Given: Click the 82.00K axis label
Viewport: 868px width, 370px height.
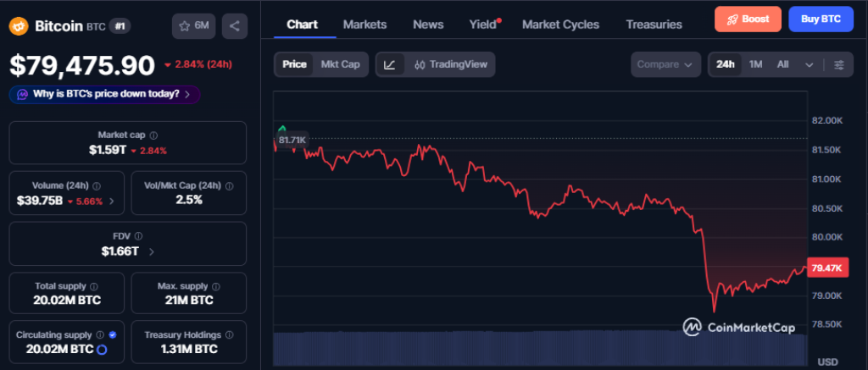Looking at the screenshot, I should click(827, 120).
